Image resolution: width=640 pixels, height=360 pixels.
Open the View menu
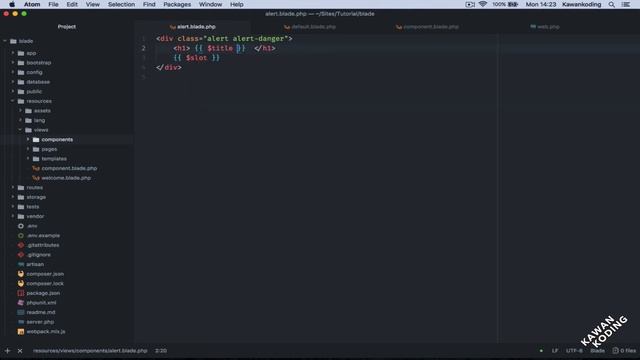[93, 4]
